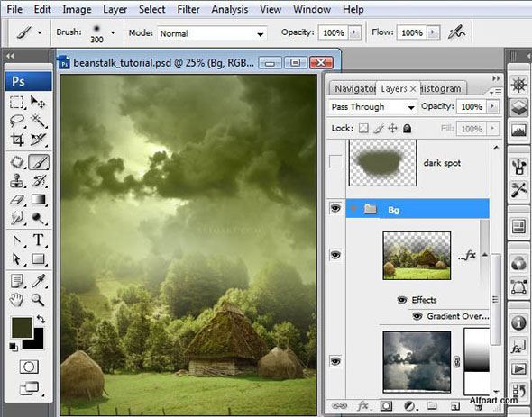Activate the Eyedropper tool
The width and height of the screenshot is (532, 417).
(39, 281)
